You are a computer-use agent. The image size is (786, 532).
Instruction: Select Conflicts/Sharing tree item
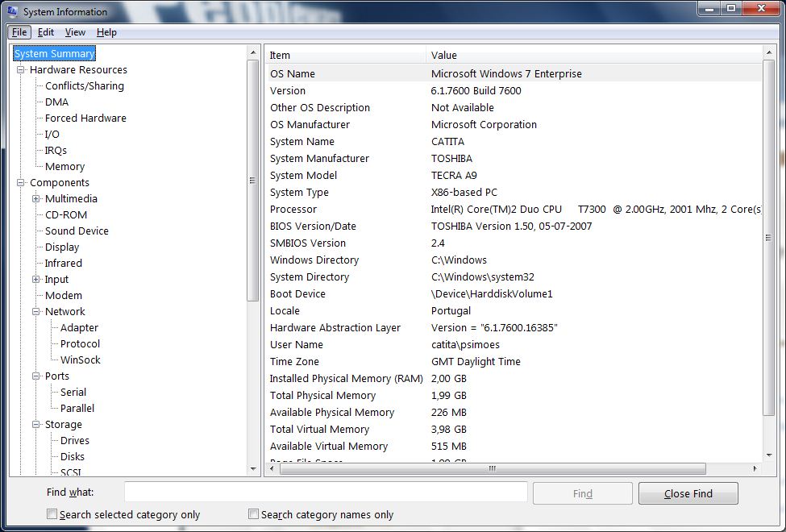84,85
